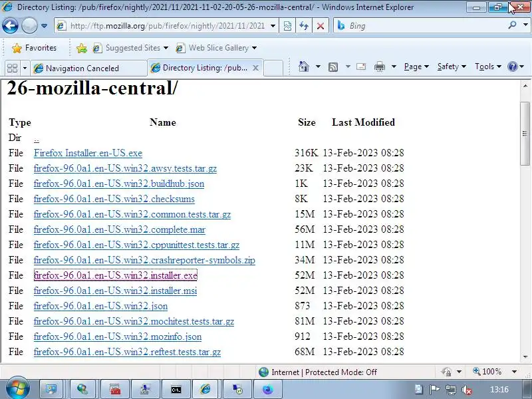Open a new blank tab
Screen dimensions: 532x399
[x=273, y=68]
